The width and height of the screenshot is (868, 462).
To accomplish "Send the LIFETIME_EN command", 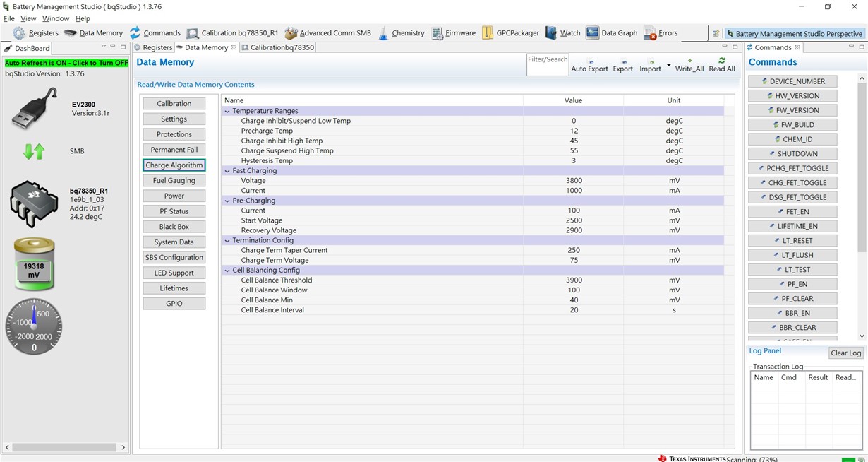I will click(x=792, y=226).
